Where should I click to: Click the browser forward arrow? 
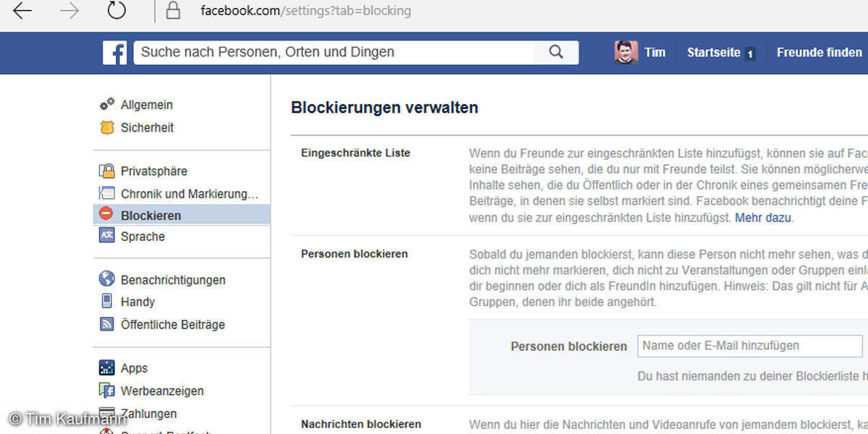click(69, 11)
